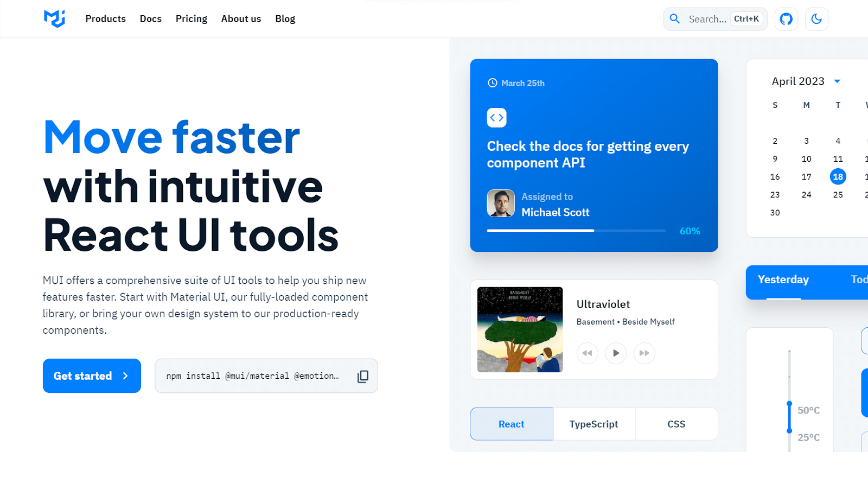Rewind the Ultraviolet track
Viewport: 868px width, 496px height.
click(x=588, y=353)
